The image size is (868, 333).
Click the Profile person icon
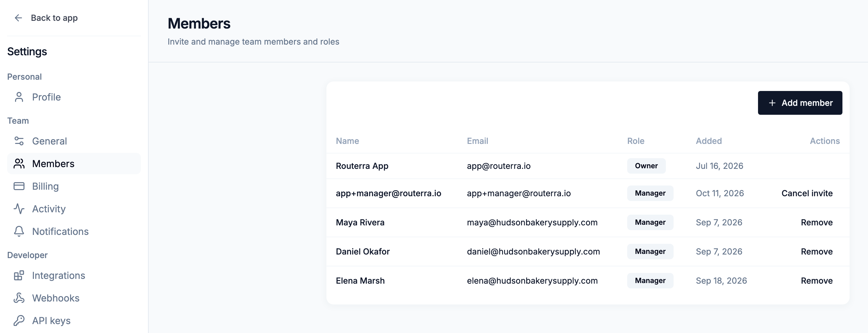(19, 97)
